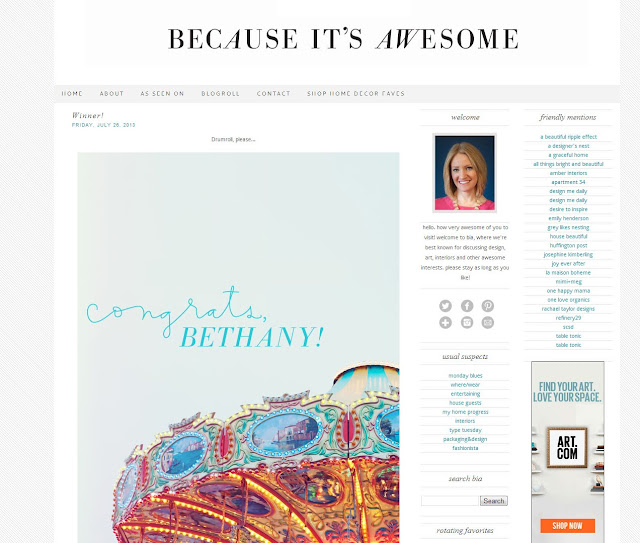Image resolution: width=640 pixels, height=543 pixels.
Task: Click the Search button
Action: (494, 501)
